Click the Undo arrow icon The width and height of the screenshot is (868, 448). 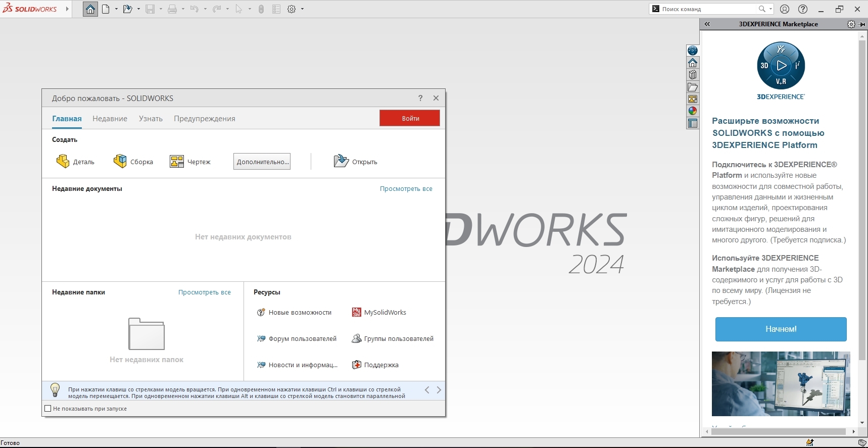click(x=195, y=9)
